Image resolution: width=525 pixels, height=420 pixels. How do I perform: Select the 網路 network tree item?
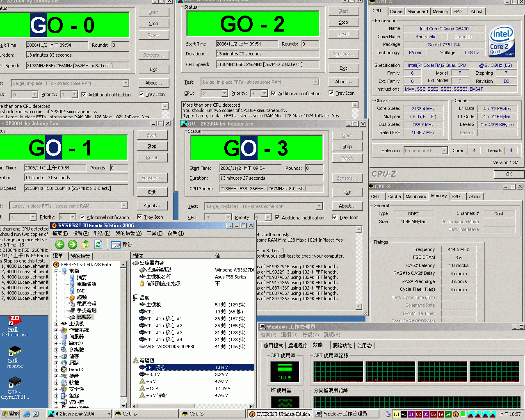click(x=74, y=363)
